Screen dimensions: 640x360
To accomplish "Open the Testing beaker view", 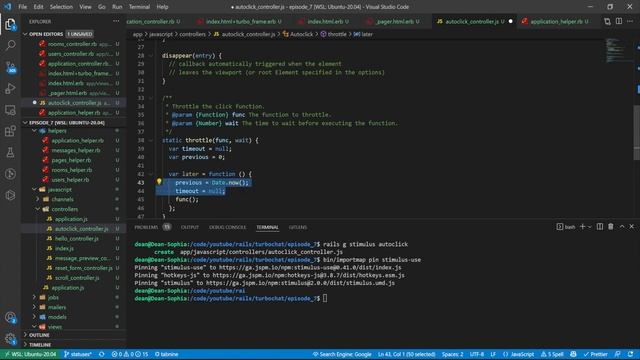I will 10,153.
